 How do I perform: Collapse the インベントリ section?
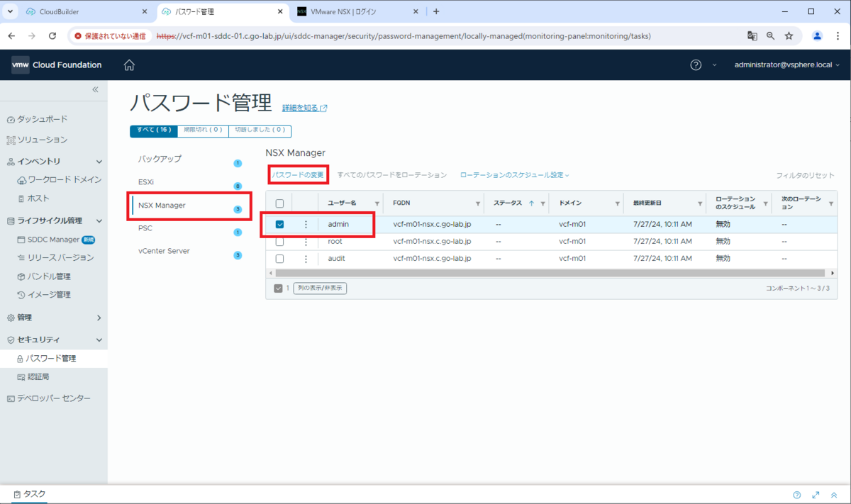(99, 162)
